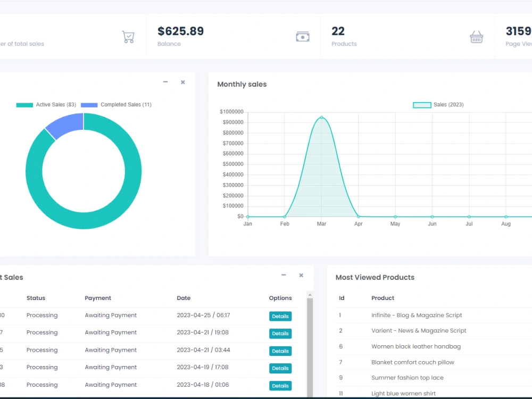Click the Apr data point on chart
532x399 pixels.
point(358,216)
